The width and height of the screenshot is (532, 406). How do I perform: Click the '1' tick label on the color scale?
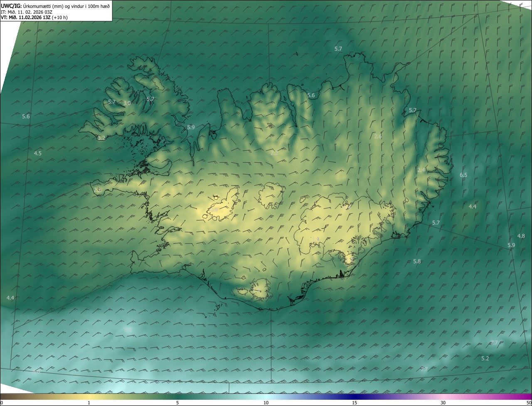pyautogui.click(x=89, y=403)
